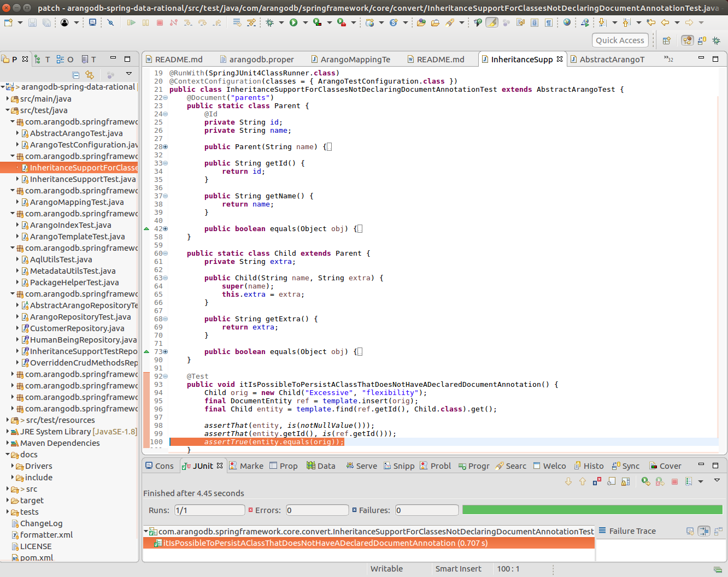Click Rerun Test icon in JUnit
The image size is (728, 577).
coord(646,481)
